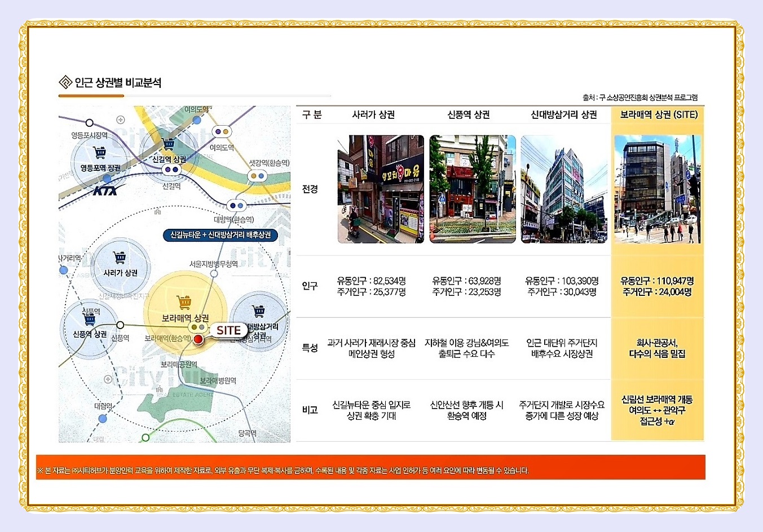
Task: Click the 특성 row label
Action: [310, 348]
